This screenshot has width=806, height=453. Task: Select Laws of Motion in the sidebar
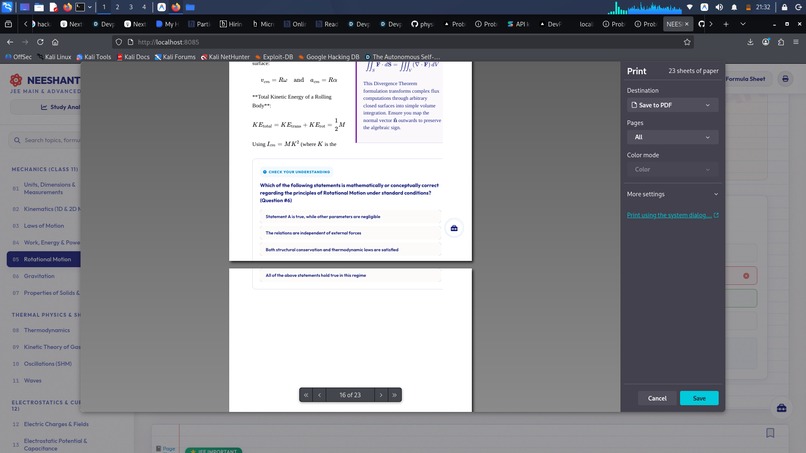pyautogui.click(x=44, y=226)
